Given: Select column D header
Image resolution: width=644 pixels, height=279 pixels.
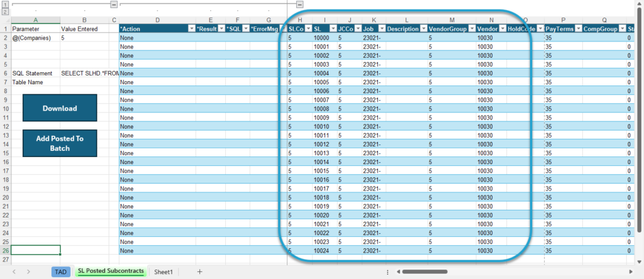Looking at the screenshot, I should (157, 19).
